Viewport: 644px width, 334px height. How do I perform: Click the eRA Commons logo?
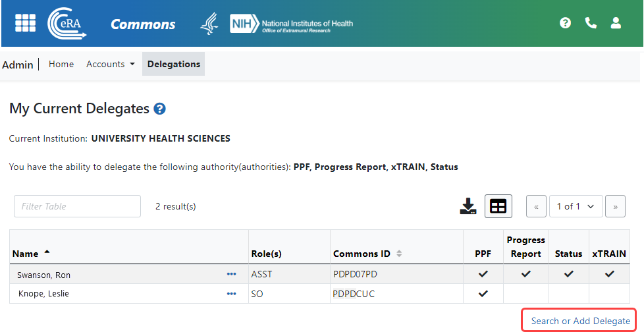tap(67, 24)
